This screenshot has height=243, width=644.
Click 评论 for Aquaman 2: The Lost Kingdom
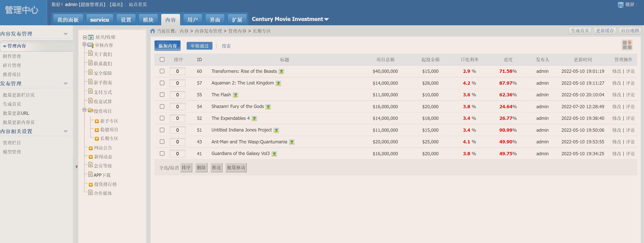tap(630, 83)
